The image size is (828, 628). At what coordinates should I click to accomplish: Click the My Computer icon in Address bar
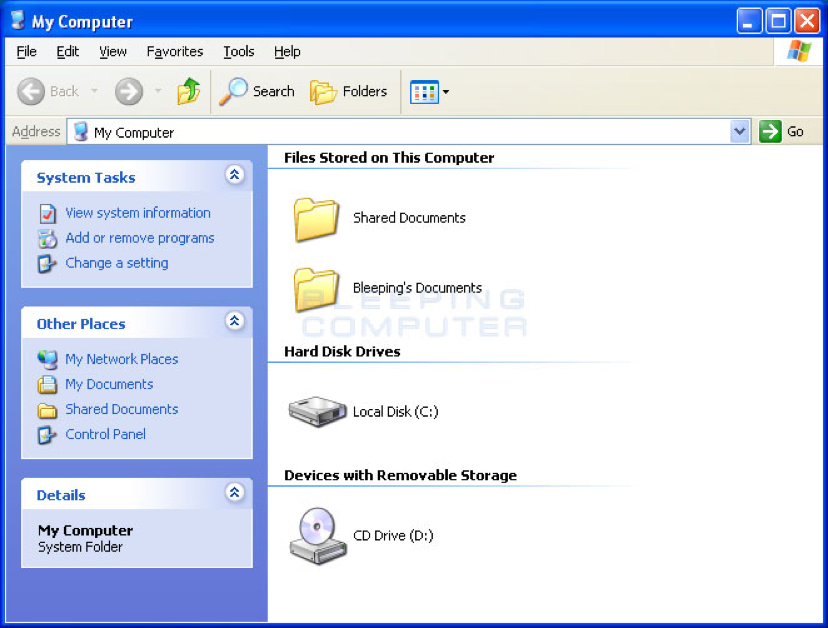pos(80,132)
